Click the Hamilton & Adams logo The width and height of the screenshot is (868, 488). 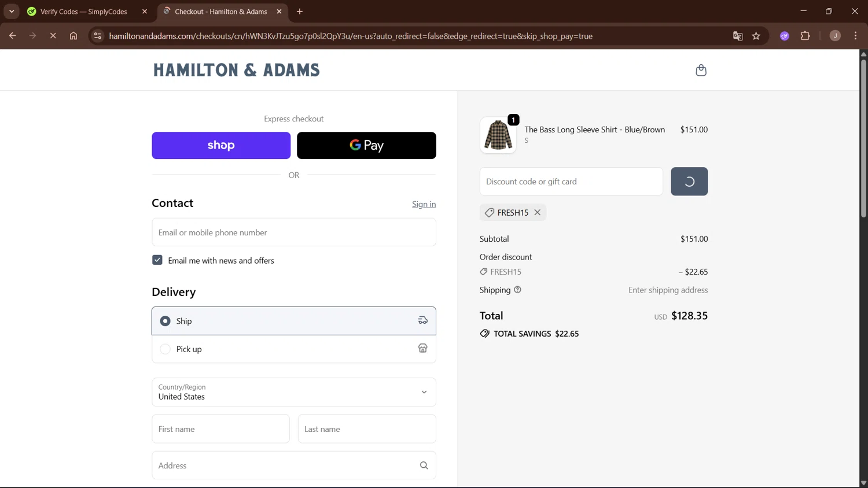point(236,70)
